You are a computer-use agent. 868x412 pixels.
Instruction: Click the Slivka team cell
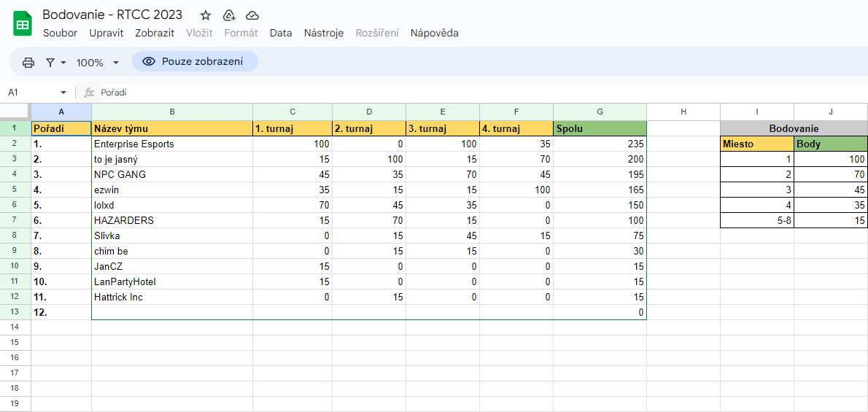pyautogui.click(x=172, y=236)
